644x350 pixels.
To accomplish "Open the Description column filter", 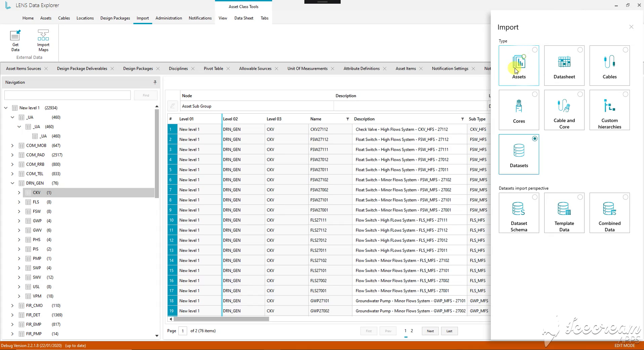I will [x=462, y=119].
